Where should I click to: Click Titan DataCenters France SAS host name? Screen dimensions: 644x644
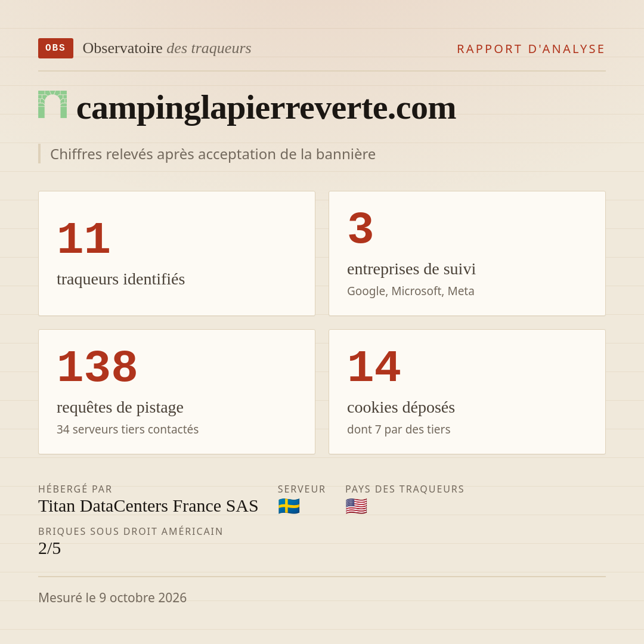148,506
